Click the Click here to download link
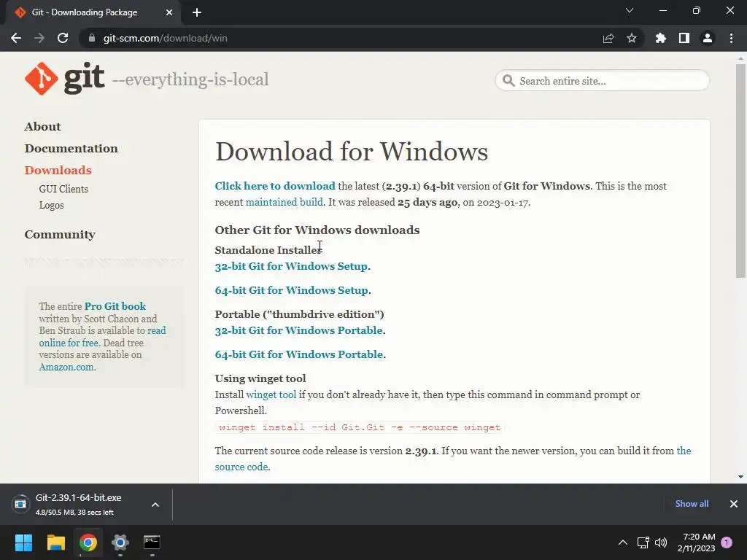Viewport: 747px width, 560px height. point(275,186)
